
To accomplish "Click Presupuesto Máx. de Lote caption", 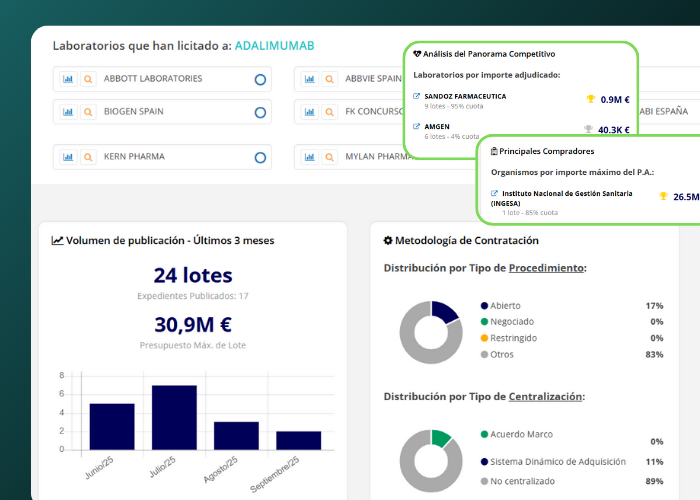I will (x=193, y=345).
